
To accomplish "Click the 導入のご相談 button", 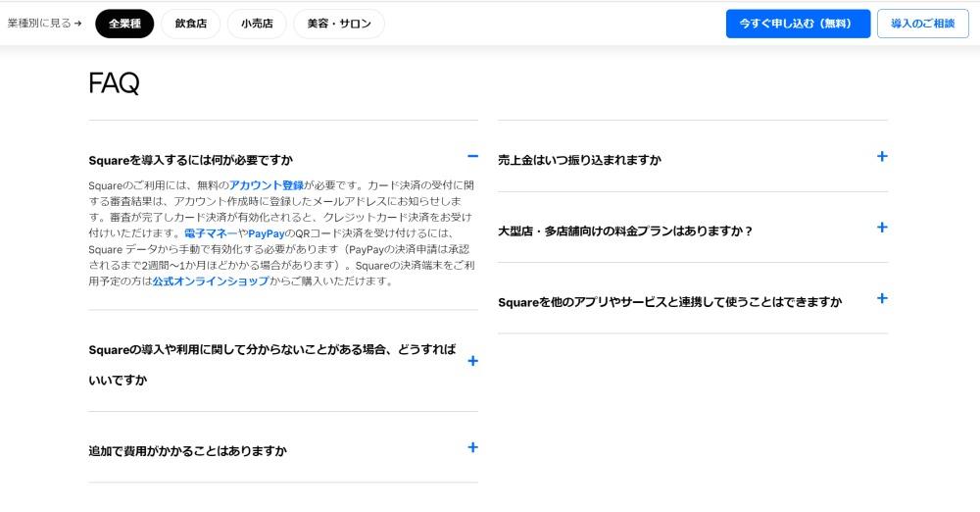I will pos(922,24).
